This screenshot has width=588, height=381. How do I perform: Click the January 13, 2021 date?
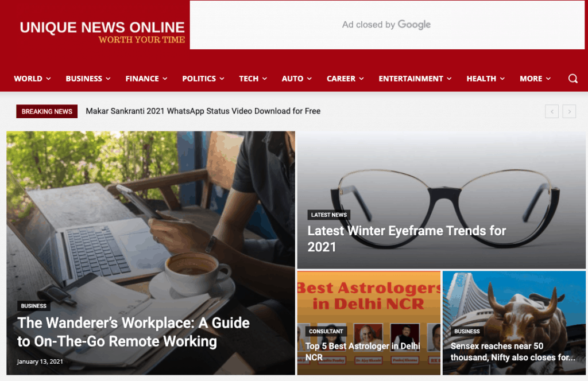pyautogui.click(x=40, y=361)
